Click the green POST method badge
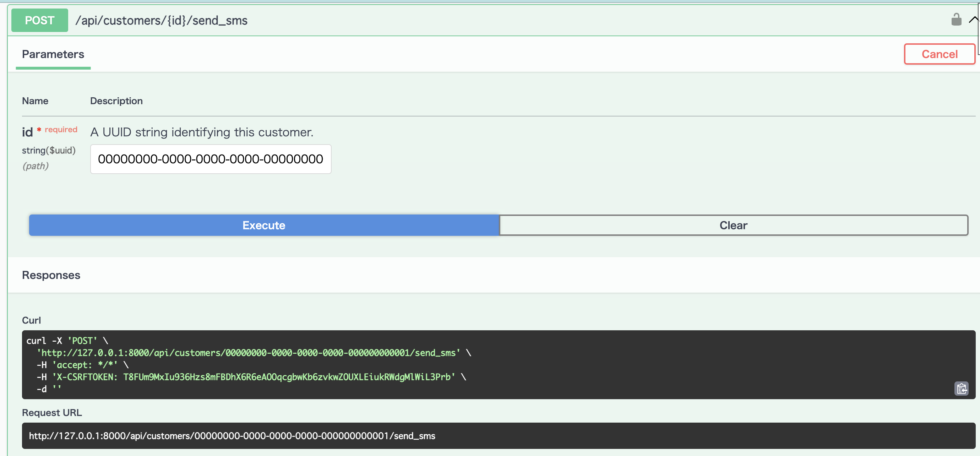Viewport: 980px width, 456px height. click(x=39, y=20)
